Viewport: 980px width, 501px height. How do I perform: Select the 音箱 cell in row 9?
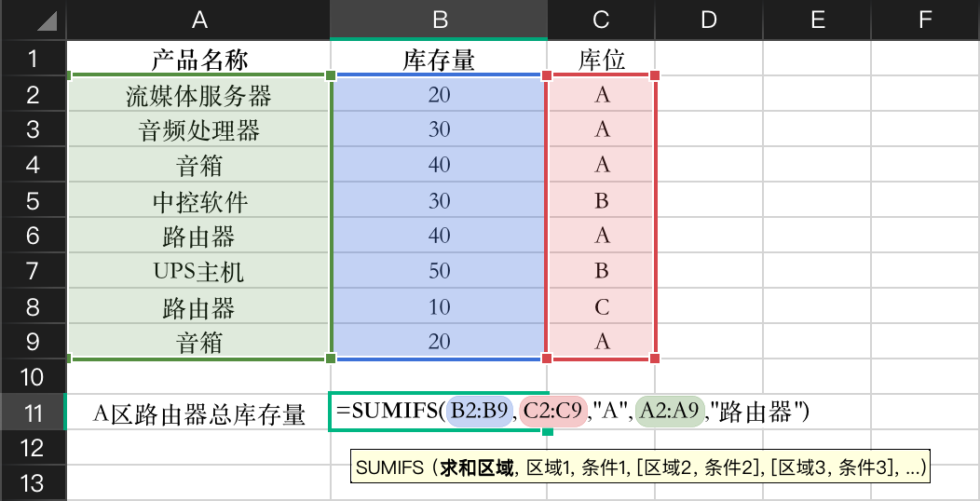coord(198,342)
